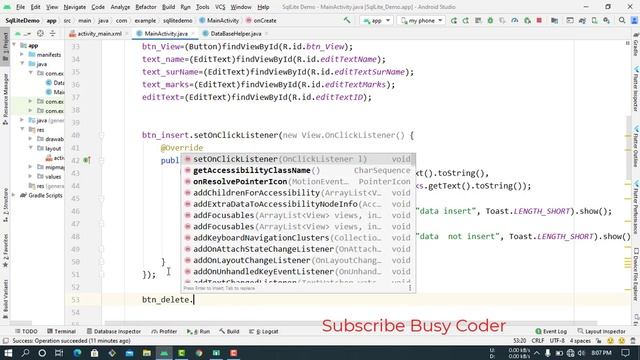Open the AVD Manager device icon
The image size is (640, 360).
click(594, 20)
